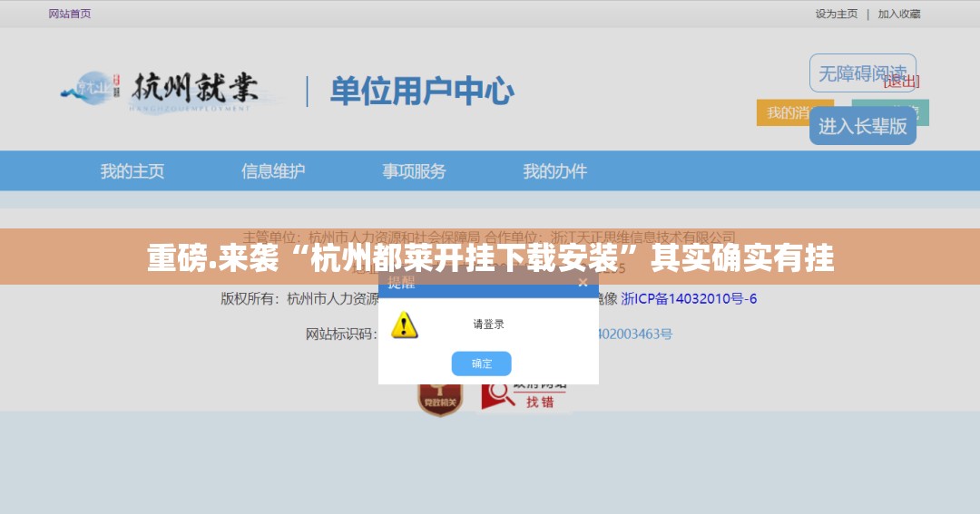Open the 信息维护 menu
Screen dimensions: 980x514
[273, 170]
